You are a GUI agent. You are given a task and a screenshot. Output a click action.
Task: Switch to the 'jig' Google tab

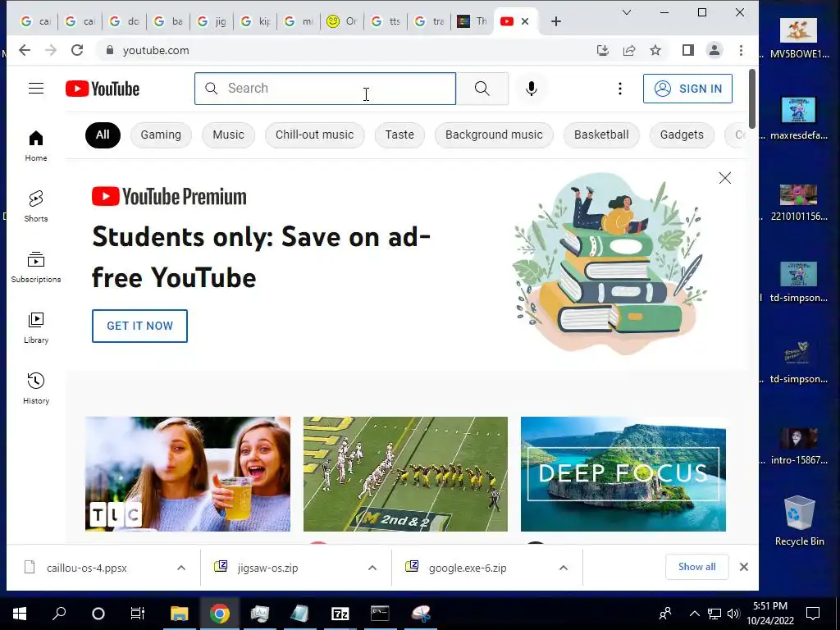pos(212,21)
